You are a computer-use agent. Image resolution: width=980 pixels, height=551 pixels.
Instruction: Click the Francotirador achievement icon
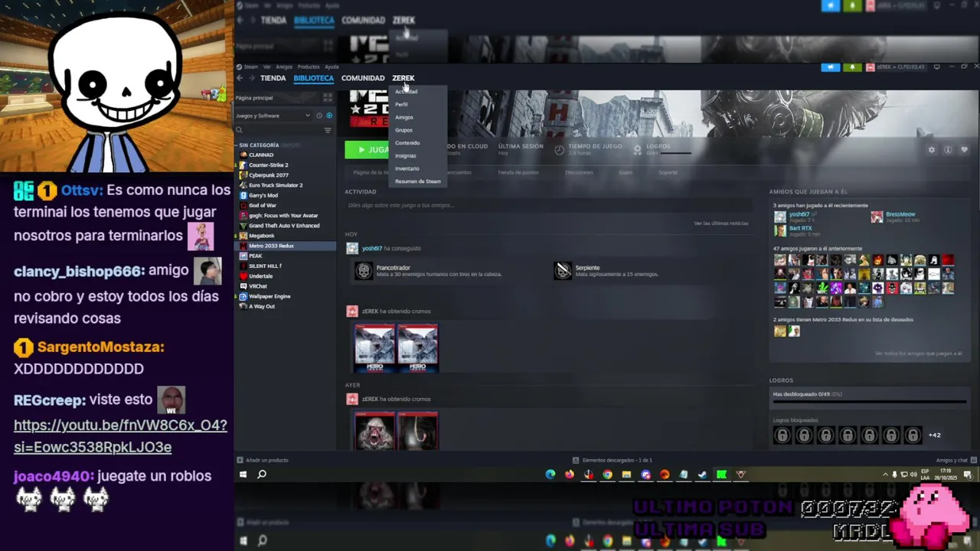click(364, 271)
